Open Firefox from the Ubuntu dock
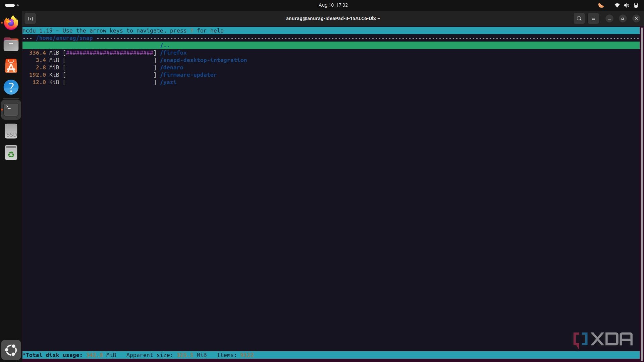Screen dimensions: 644x362 (x=11, y=23)
